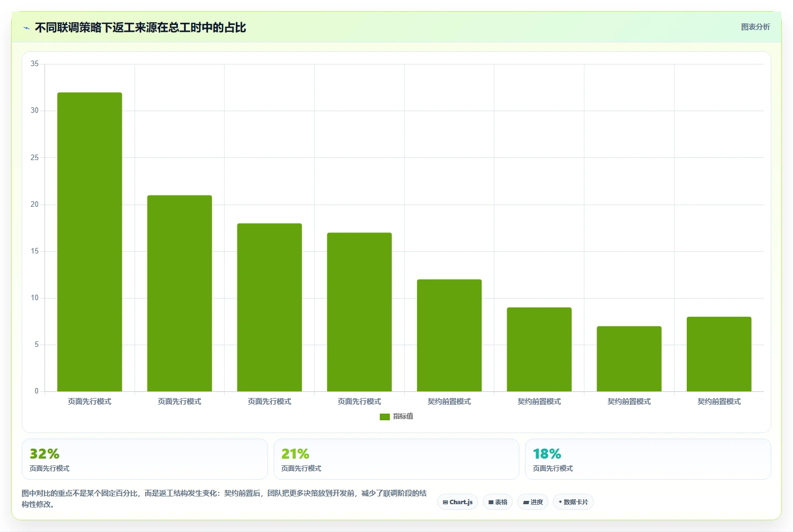Viewport: 793px width, 532px height.
Task: Select the bar reaching 21
Action: (x=180, y=294)
